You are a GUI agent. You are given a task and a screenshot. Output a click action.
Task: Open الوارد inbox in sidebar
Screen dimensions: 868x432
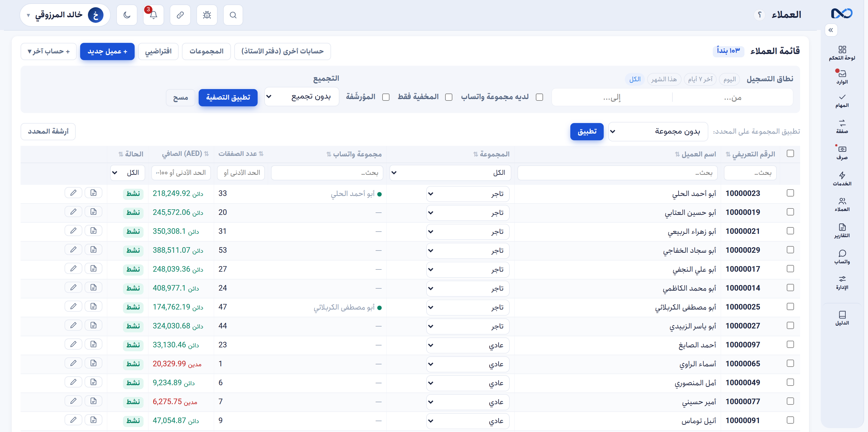(842, 77)
